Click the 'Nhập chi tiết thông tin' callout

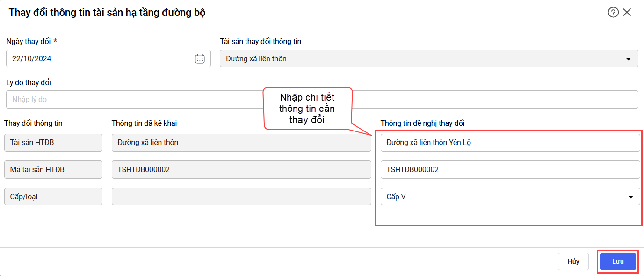(307, 109)
